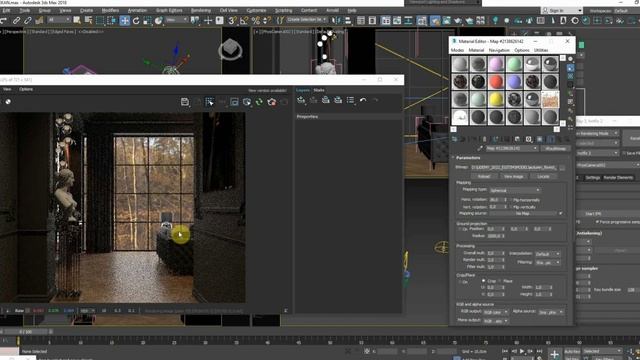
Task: Click the color corrections icon at frame buffer left
Action: coord(8,102)
